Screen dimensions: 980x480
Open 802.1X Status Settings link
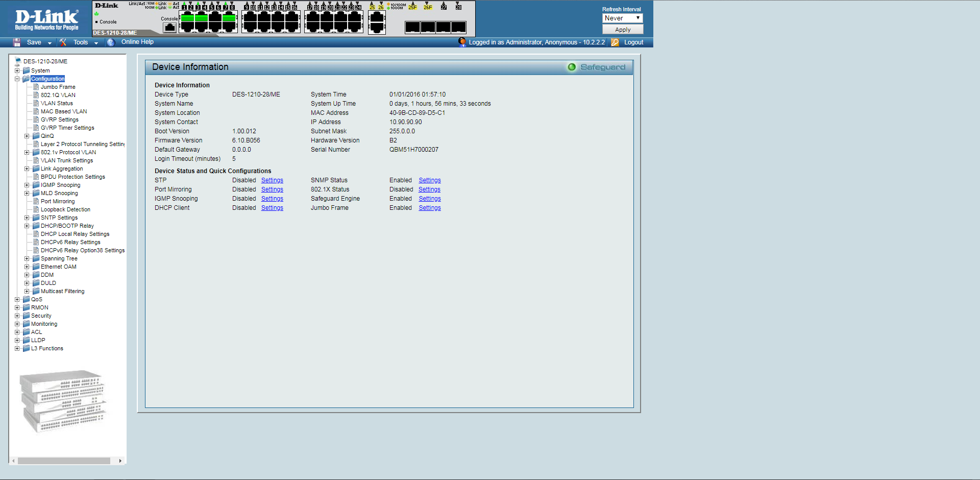pos(429,189)
